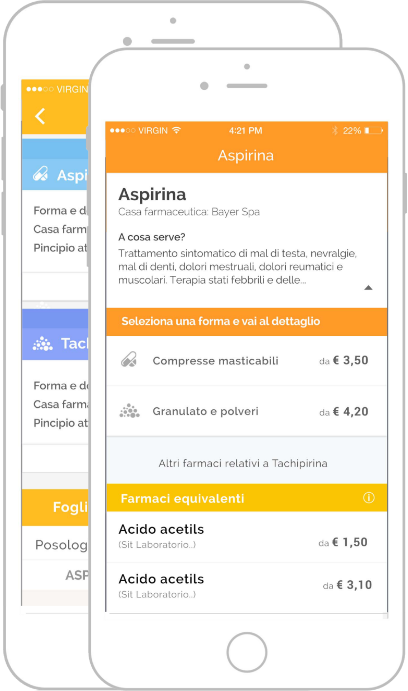Image resolution: width=408 pixels, height=691 pixels.
Task: Tap the Bluetooth icon in status bar
Action: click(x=334, y=130)
